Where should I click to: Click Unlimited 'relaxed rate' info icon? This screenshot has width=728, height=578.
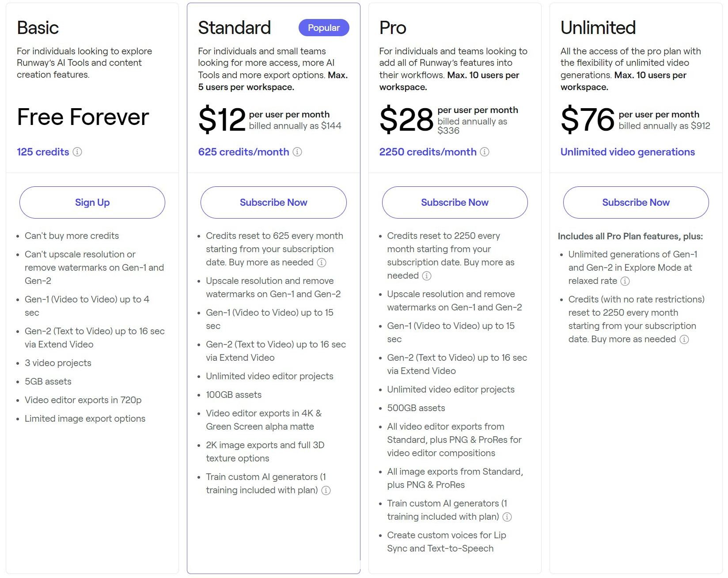[x=625, y=281]
